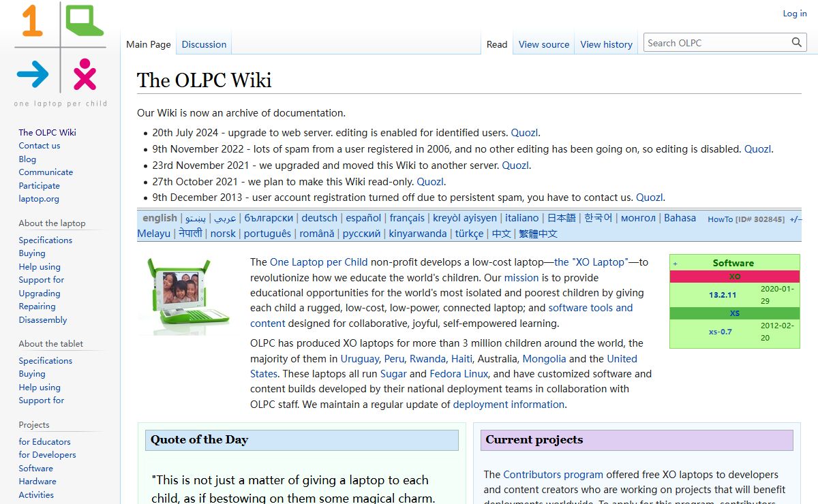Select the español language link
The width and height of the screenshot is (818, 504).
pyautogui.click(x=363, y=218)
